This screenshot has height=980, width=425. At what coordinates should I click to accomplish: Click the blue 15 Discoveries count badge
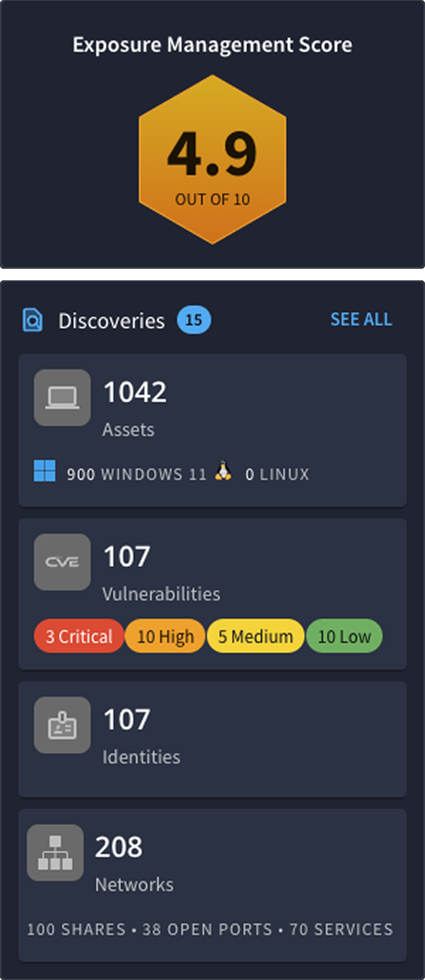click(x=194, y=319)
